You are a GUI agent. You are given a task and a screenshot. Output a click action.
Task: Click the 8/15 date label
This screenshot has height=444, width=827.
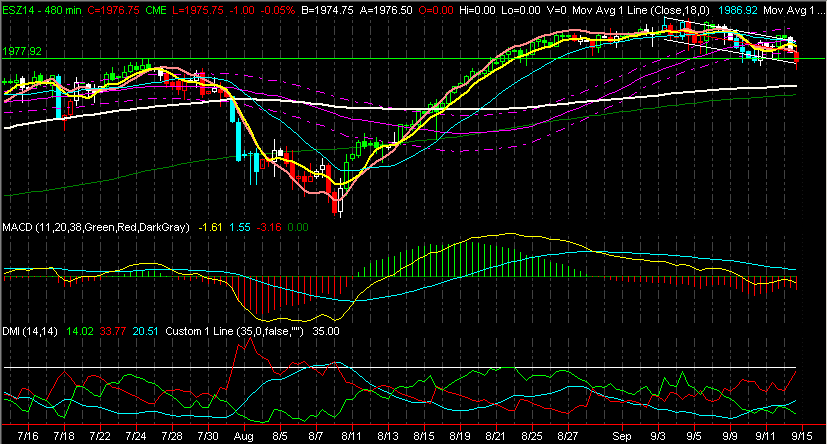424,436
